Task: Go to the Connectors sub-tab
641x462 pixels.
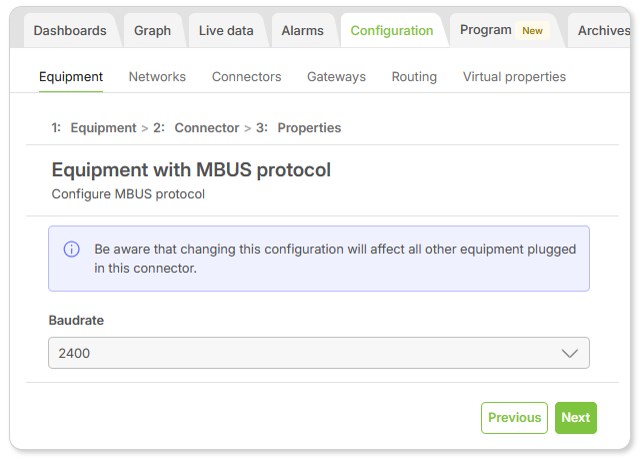Action: 246,76
